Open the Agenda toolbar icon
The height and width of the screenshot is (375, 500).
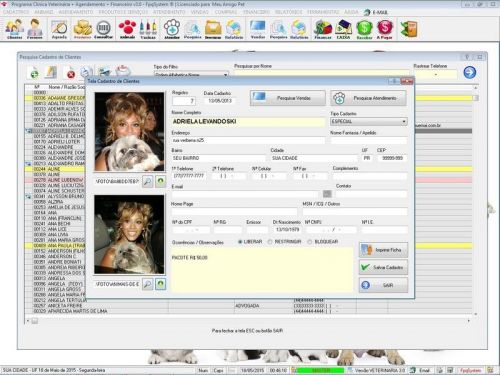[59, 29]
